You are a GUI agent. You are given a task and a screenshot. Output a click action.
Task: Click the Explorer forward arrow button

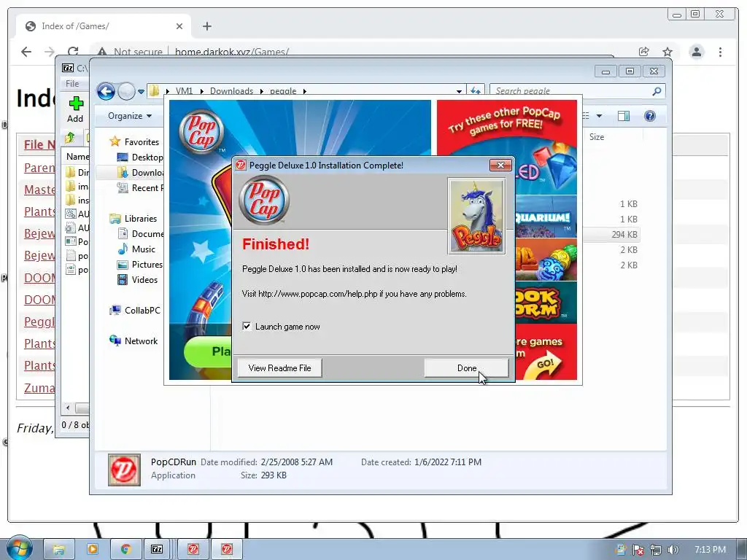pos(126,91)
